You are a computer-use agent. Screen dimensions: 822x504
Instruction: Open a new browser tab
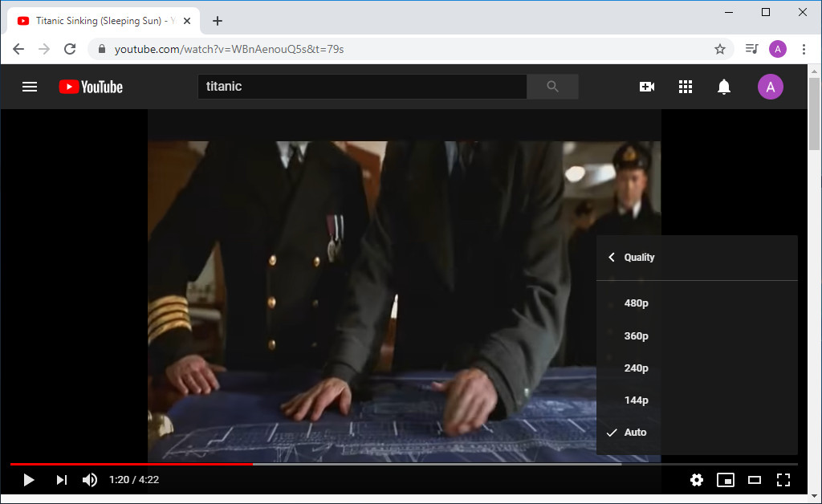coord(218,21)
